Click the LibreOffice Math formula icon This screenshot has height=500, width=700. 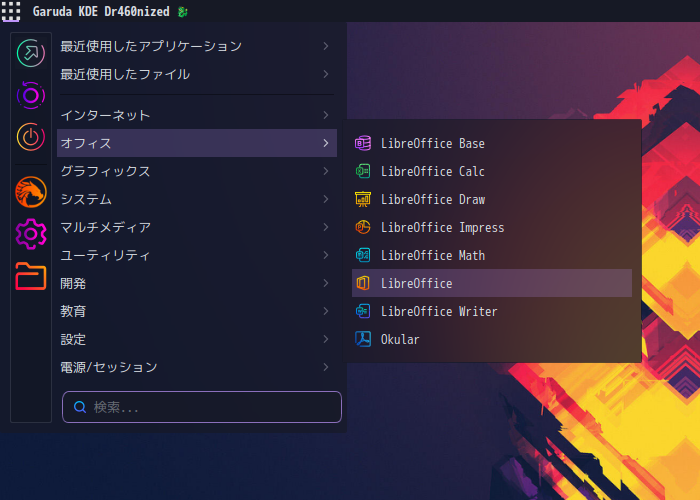pos(362,255)
